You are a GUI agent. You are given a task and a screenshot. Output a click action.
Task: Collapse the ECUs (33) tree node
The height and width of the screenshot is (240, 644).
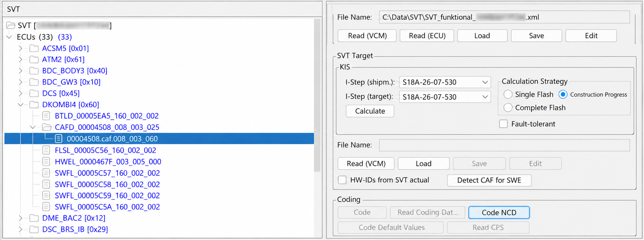coord(9,37)
